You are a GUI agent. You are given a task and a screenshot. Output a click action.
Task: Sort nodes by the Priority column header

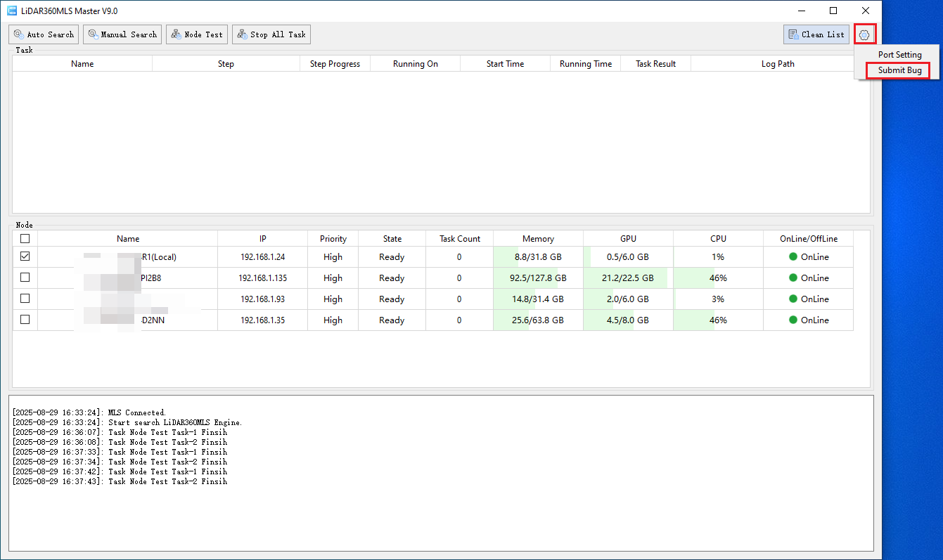(x=333, y=239)
